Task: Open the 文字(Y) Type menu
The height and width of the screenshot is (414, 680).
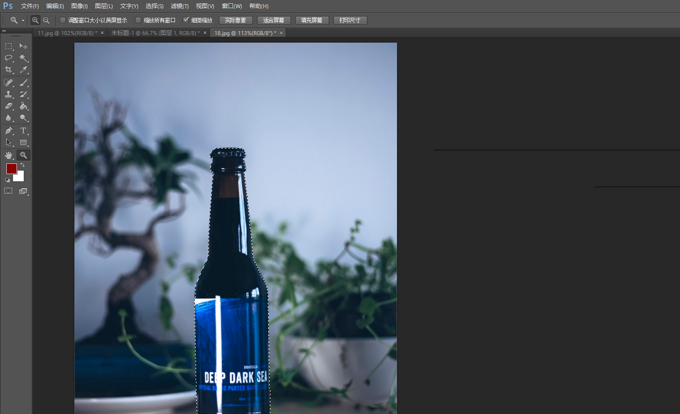Action: click(x=129, y=6)
